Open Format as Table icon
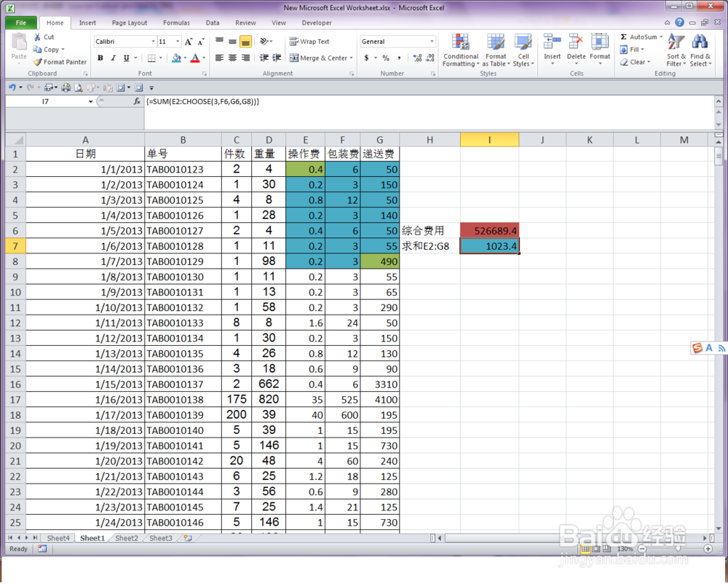 [495, 42]
